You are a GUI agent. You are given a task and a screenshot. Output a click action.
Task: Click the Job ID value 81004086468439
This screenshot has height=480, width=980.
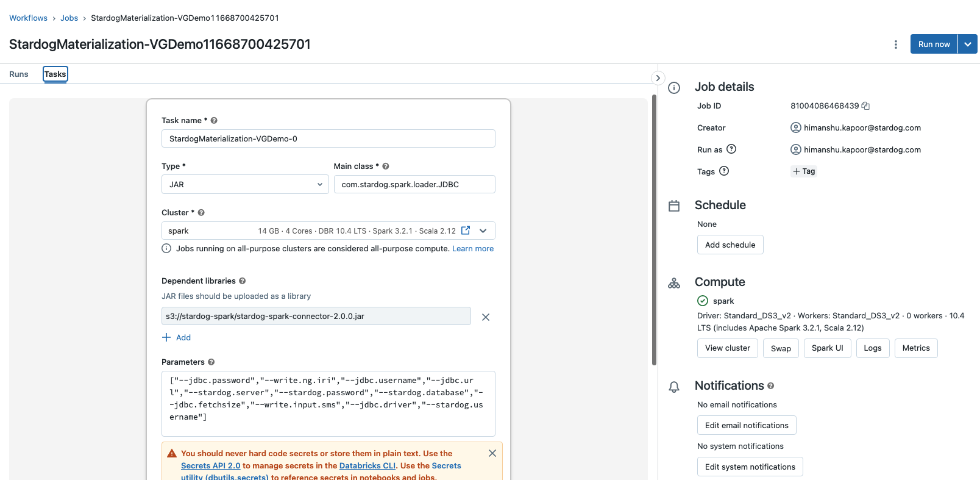click(x=825, y=106)
